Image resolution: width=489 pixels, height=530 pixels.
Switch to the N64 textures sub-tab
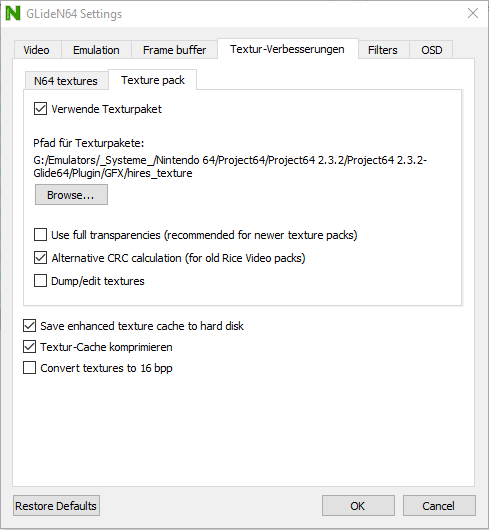(x=66, y=81)
